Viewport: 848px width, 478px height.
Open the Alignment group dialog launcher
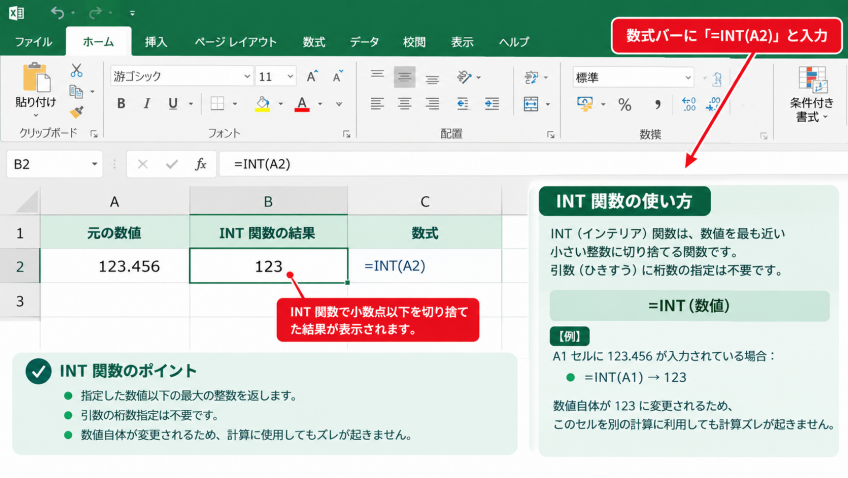[x=551, y=135]
